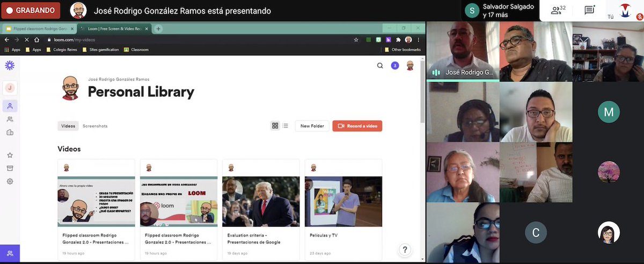The width and height of the screenshot is (644, 264).
Task: Click the New Folder button
Action: pos(312,126)
